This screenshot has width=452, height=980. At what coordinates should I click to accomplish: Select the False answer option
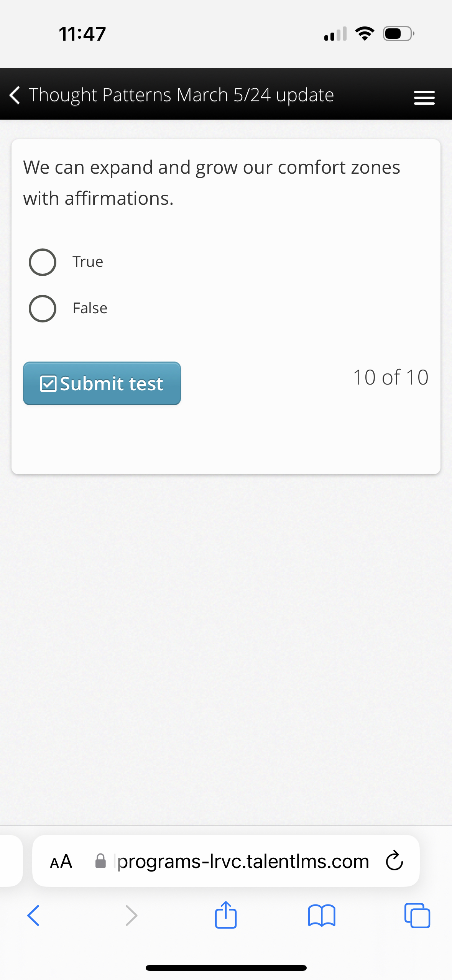[x=43, y=308]
